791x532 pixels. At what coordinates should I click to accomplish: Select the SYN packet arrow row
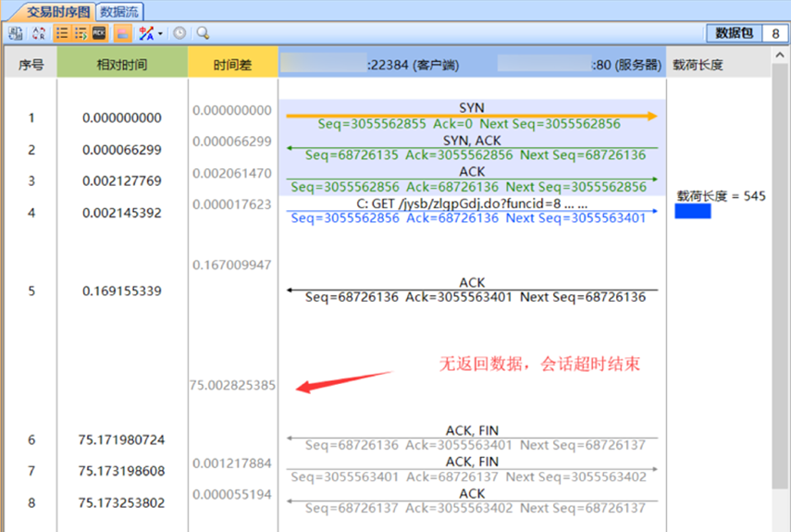click(471, 116)
